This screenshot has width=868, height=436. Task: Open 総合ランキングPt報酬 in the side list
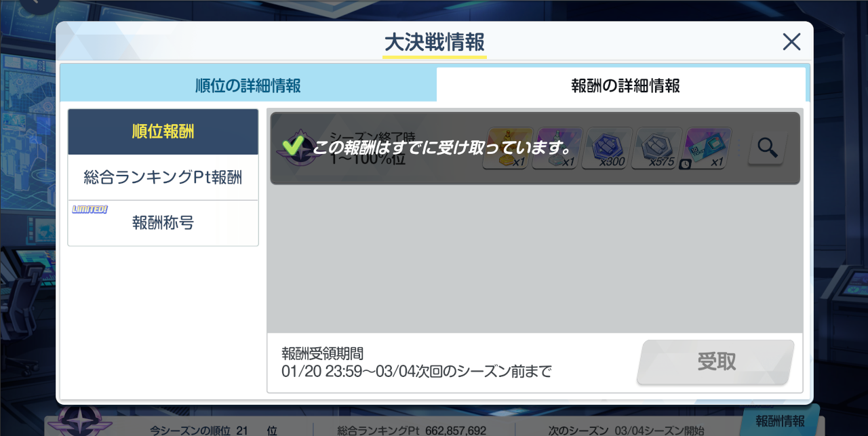(x=163, y=178)
